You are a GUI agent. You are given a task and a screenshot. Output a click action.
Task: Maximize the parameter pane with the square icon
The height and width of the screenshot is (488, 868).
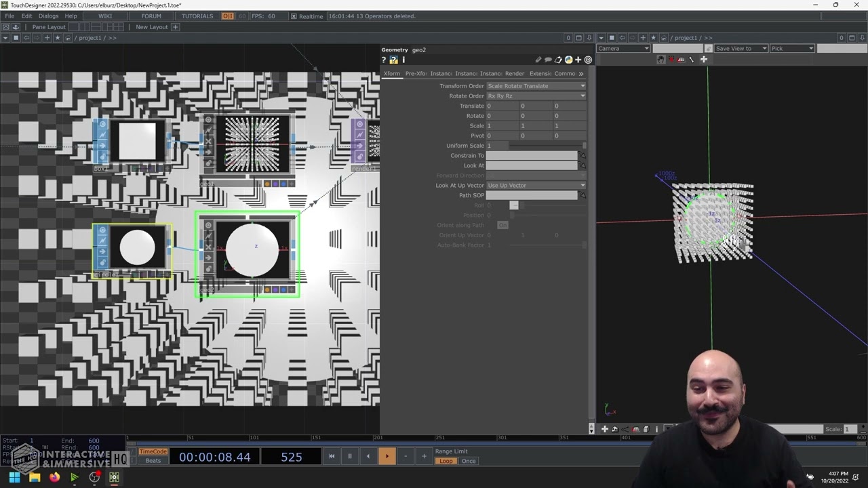click(578, 38)
